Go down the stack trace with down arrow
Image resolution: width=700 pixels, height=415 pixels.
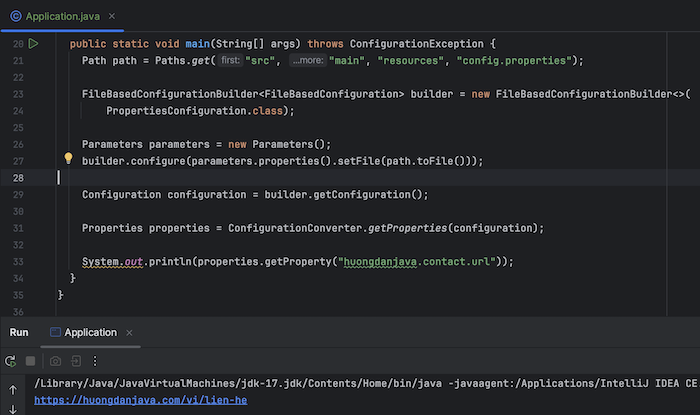pos(13,409)
